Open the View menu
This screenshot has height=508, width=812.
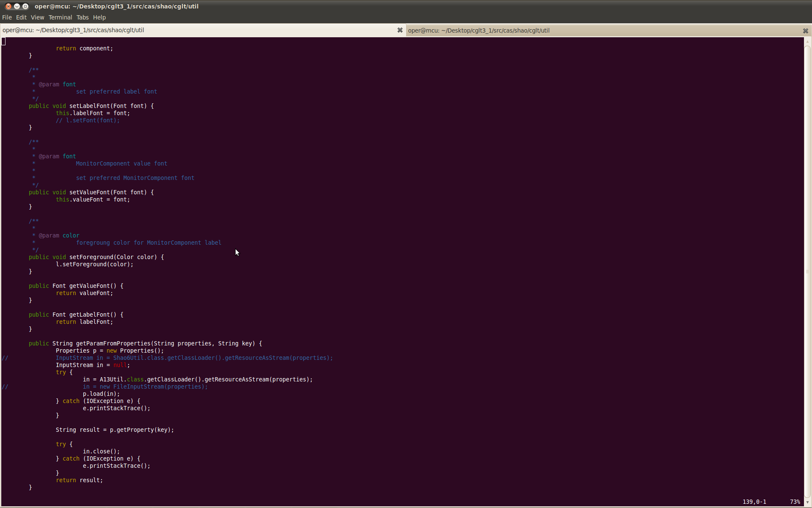coord(37,17)
